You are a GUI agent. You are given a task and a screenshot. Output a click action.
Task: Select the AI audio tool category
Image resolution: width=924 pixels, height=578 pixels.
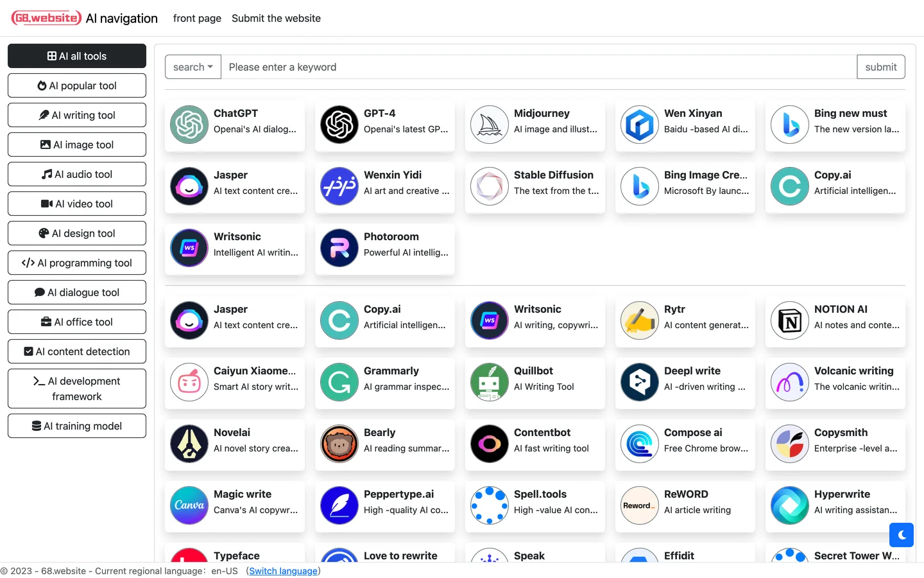tap(77, 174)
